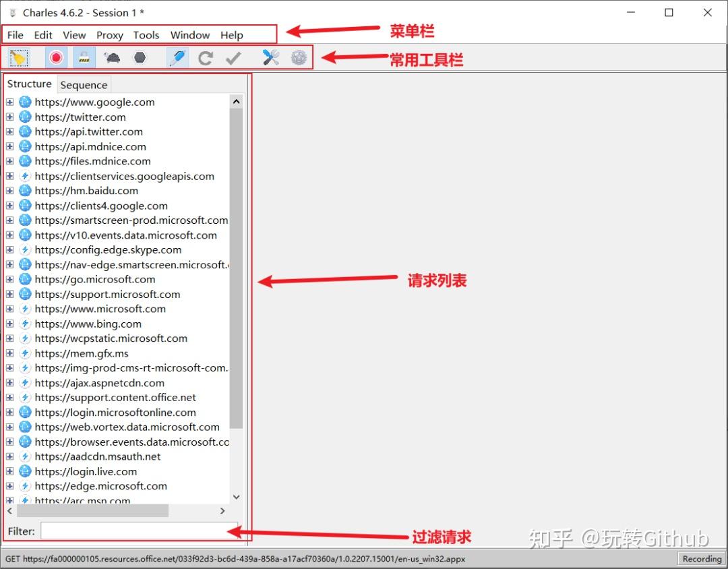Click the Recording status indicator
728x569 pixels.
point(701,558)
